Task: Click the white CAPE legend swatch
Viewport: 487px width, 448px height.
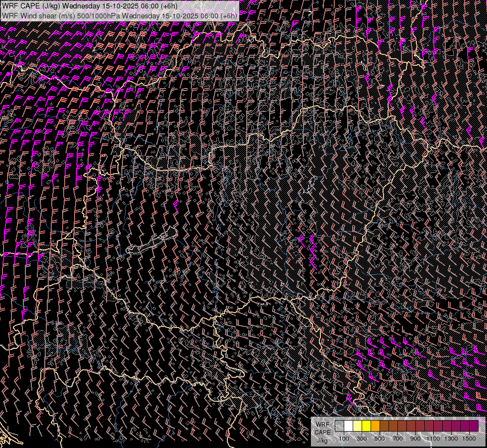Action: click(349, 426)
